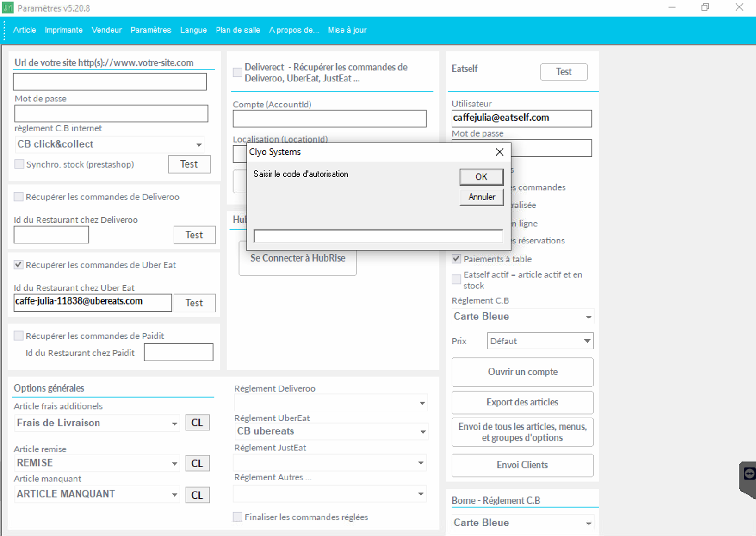Click the CL button next to Frais de Livraison

pos(197,423)
